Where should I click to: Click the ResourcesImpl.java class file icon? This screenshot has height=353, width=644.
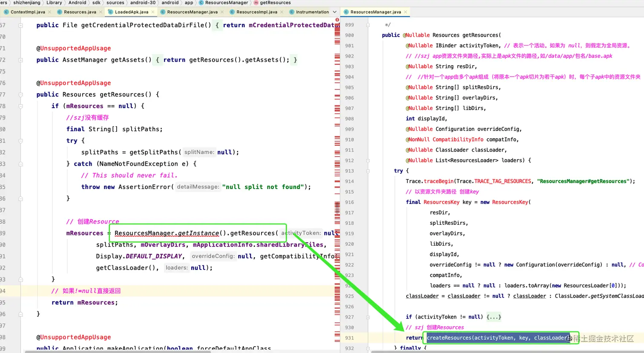[x=232, y=12]
